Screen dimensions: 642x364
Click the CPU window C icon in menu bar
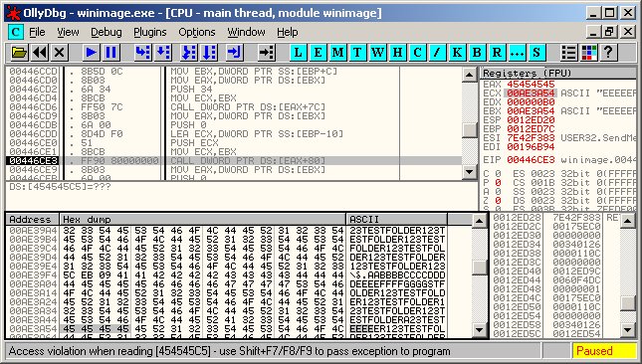click(x=16, y=32)
